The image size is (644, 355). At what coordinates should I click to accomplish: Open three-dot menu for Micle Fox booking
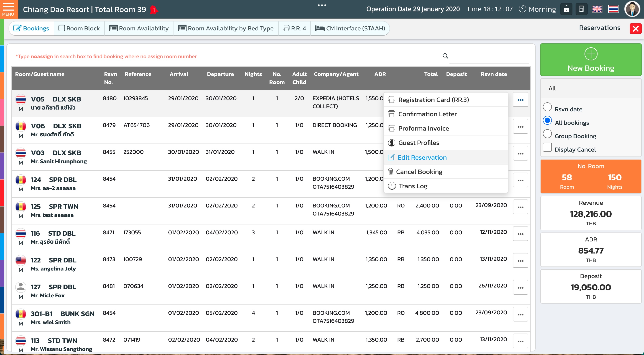click(520, 288)
